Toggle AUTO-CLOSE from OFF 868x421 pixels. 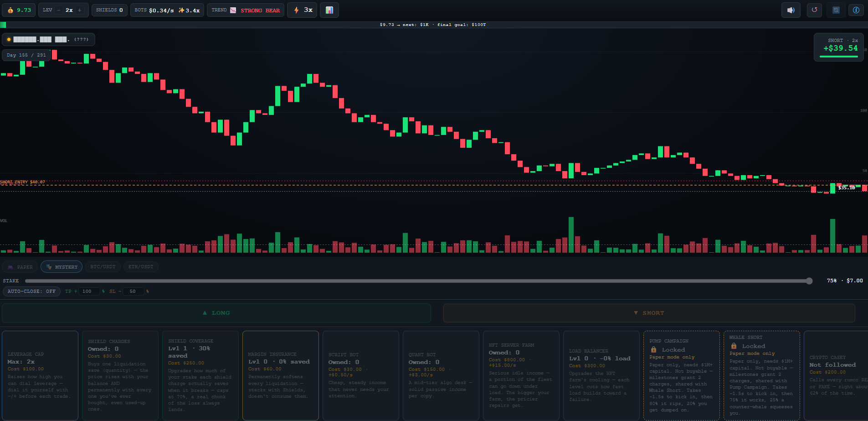pos(31,291)
